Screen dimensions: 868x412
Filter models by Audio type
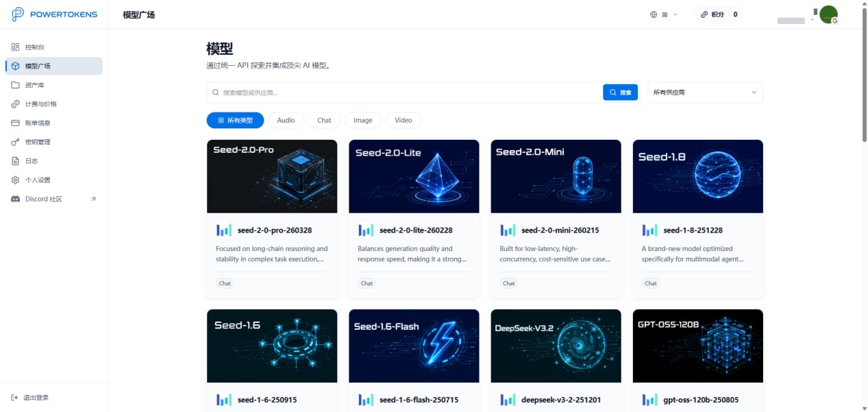286,120
